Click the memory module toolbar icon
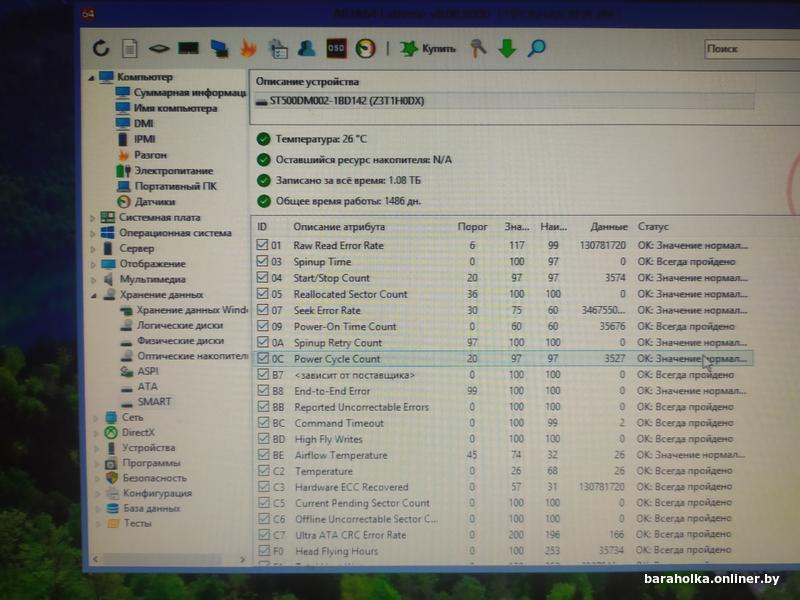Screen dimensions: 800x600 click(188, 48)
